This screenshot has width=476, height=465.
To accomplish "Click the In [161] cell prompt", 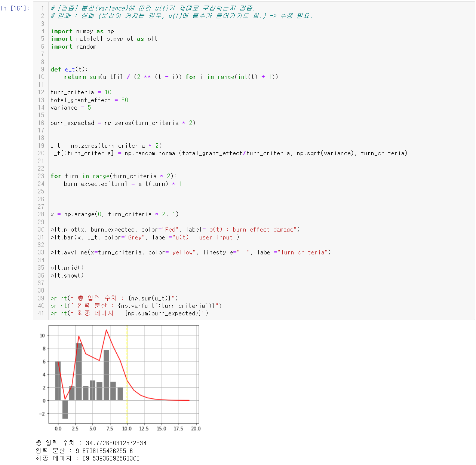I will pos(15,8).
